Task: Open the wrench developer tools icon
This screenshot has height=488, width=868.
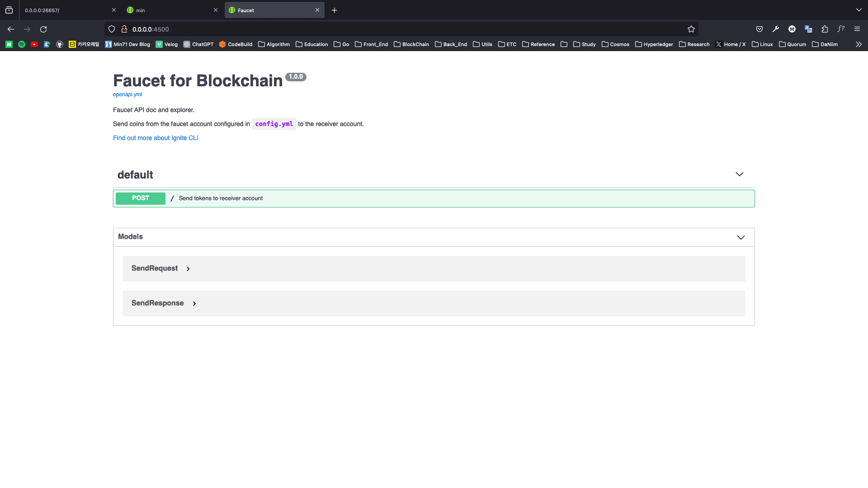Action: tap(776, 29)
